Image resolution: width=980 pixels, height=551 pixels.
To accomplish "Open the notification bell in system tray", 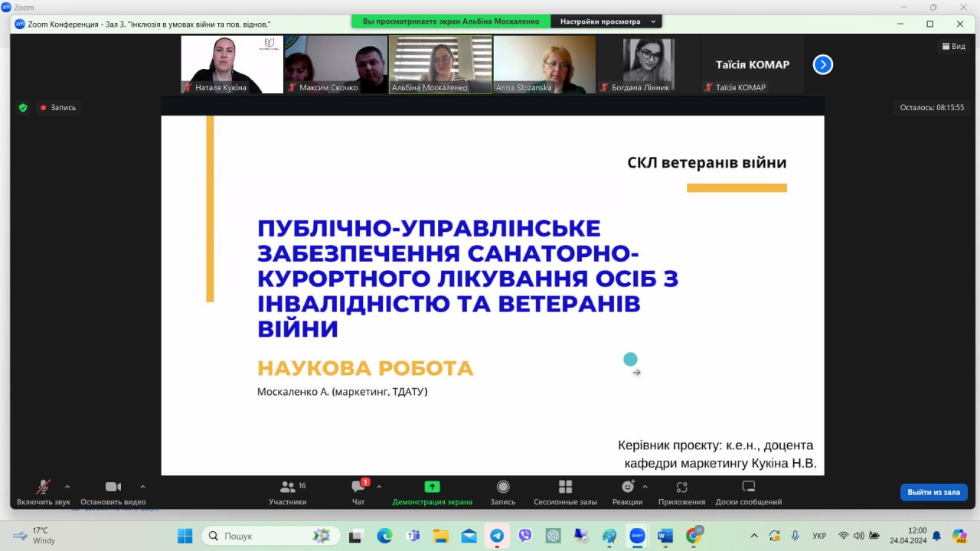I will pyautogui.click(x=936, y=536).
